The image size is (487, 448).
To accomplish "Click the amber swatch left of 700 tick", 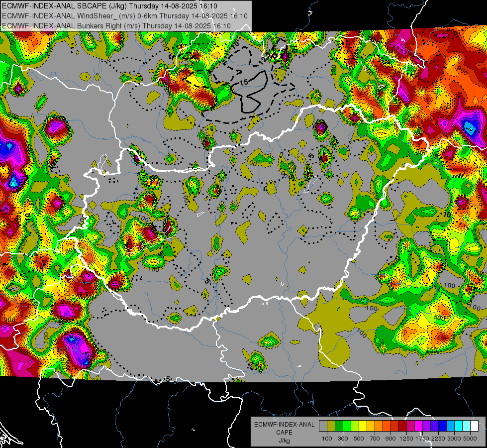I will click(371, 426).
